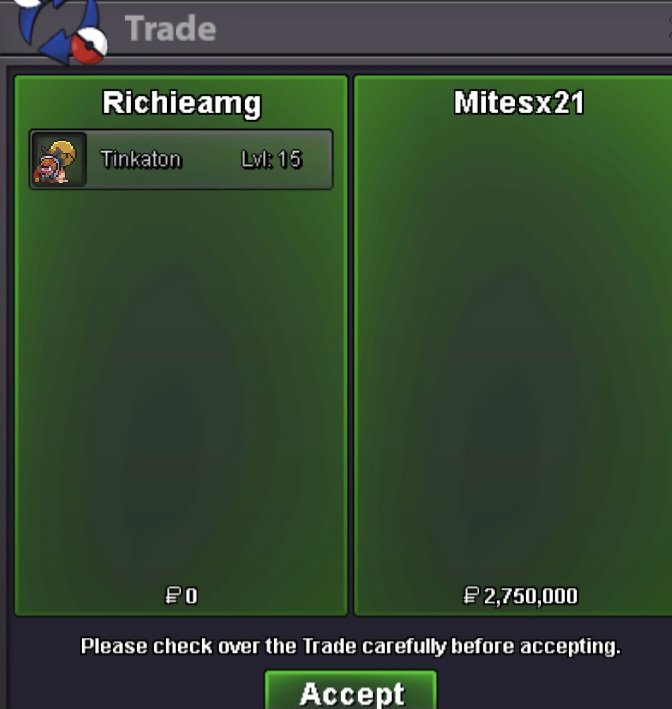The image size is (672, 709).
Task: Click the Trade window Pokeball arrows icon
Action: [61, 29]
